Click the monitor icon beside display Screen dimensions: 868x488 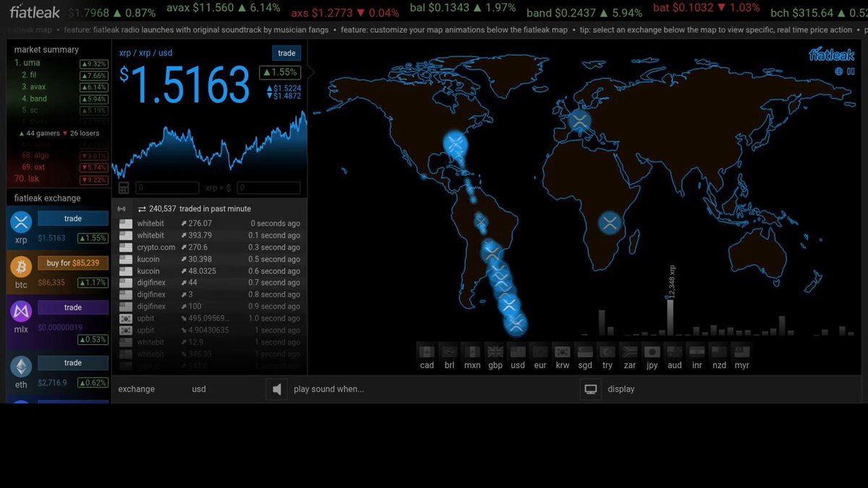click(x=591, y=390)
